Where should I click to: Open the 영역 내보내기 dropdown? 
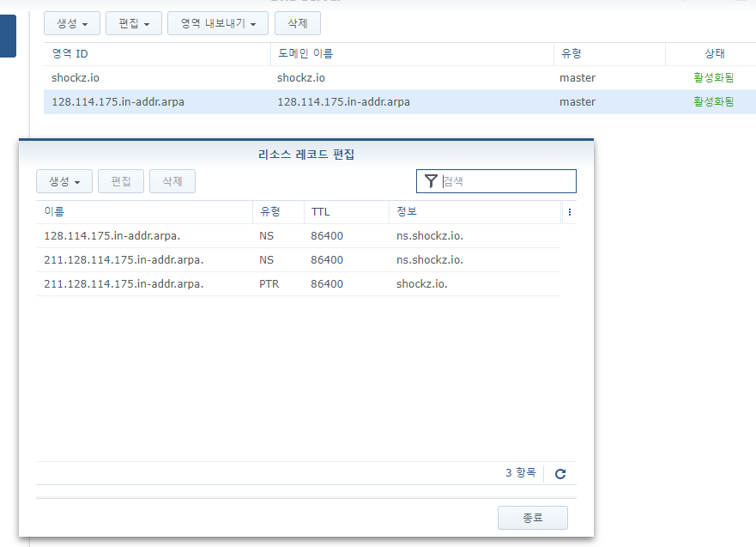[x=218, y=23]
